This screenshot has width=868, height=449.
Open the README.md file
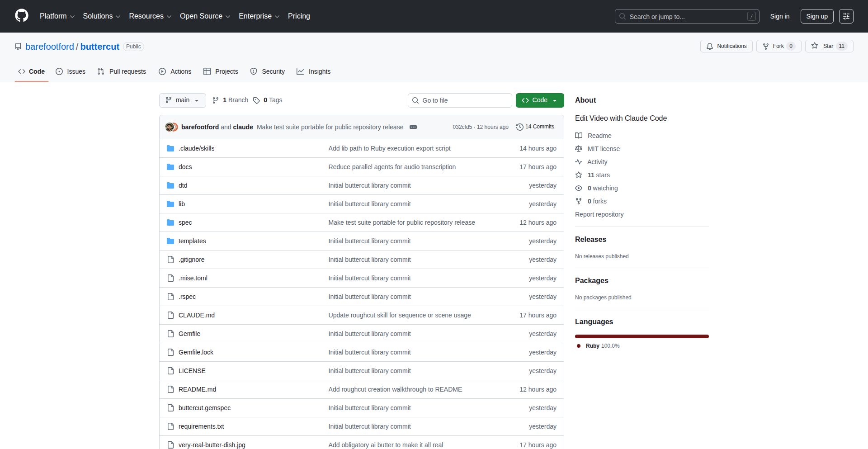[197, 389]
